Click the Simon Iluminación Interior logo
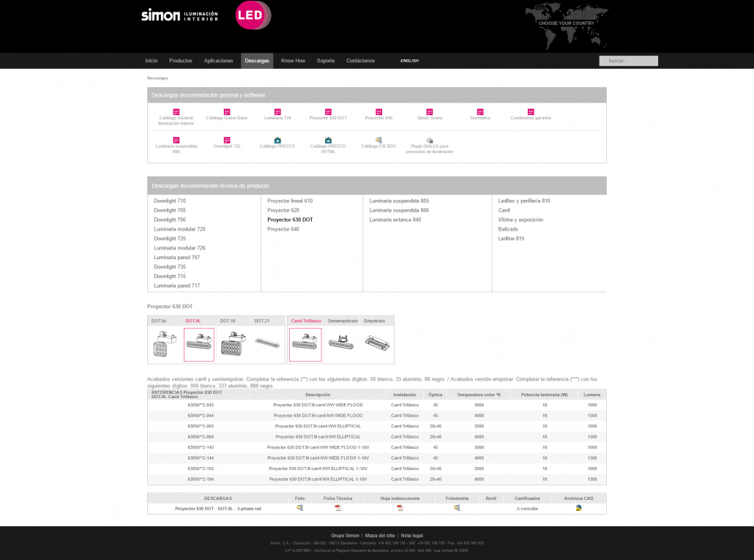This screenshot has width=754, height=560. click(x=179, y=15)
